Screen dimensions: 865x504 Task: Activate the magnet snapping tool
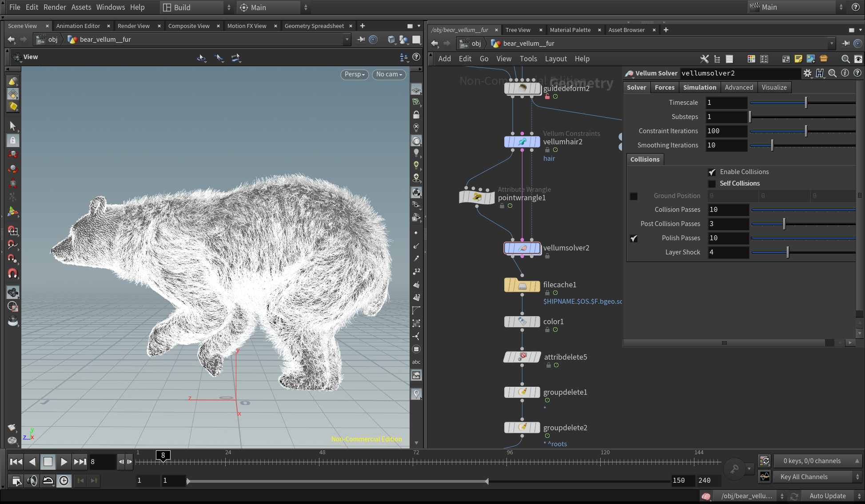pos(13,274)
